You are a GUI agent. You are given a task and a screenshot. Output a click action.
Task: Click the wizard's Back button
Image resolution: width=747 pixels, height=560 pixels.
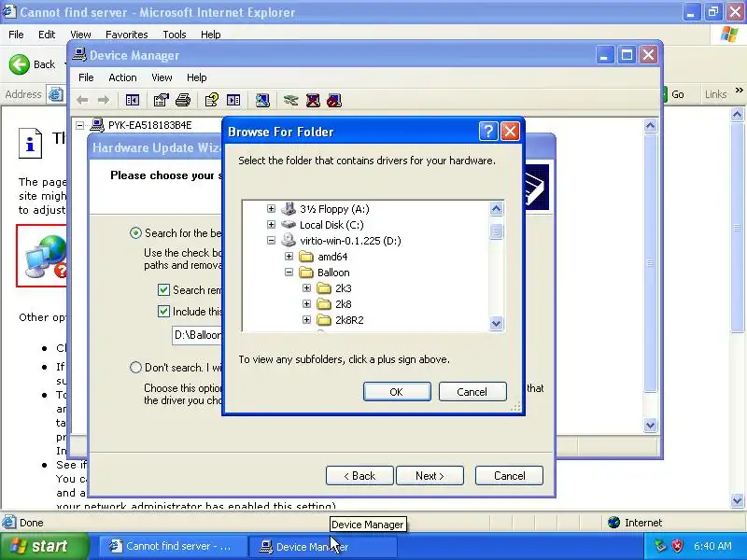click(359, 476)
